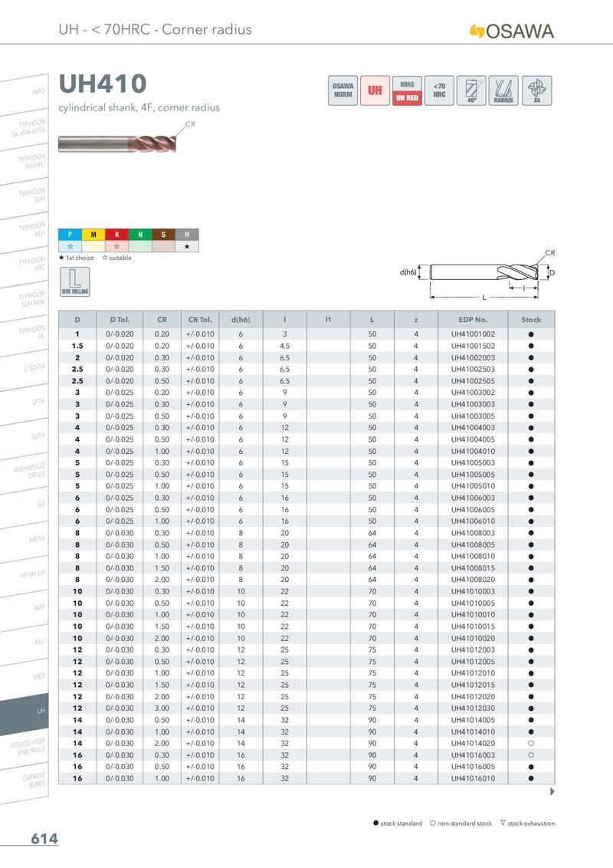
Task: Select EDP number UH41010015
Action: pos(473,626)
